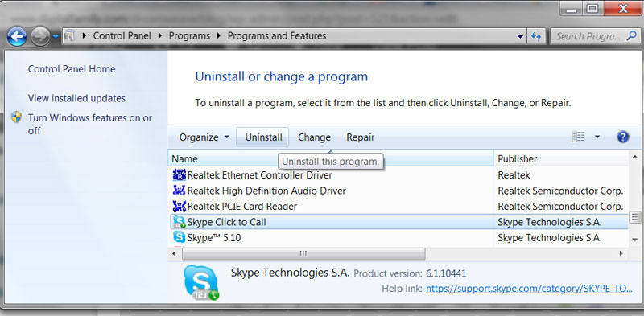Open View installed updates link

click(76, 98)
